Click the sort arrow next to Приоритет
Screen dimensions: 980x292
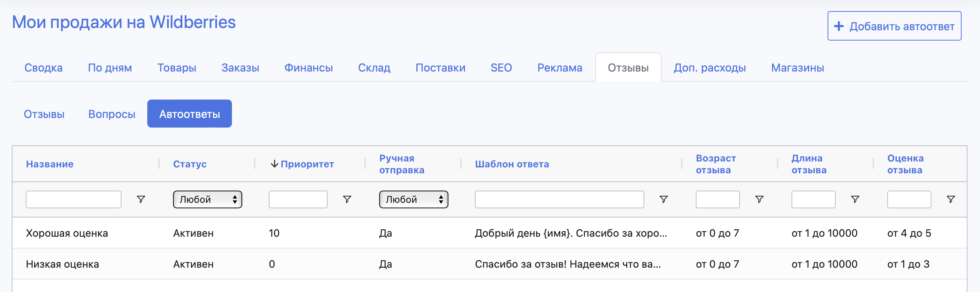[274, 164]
